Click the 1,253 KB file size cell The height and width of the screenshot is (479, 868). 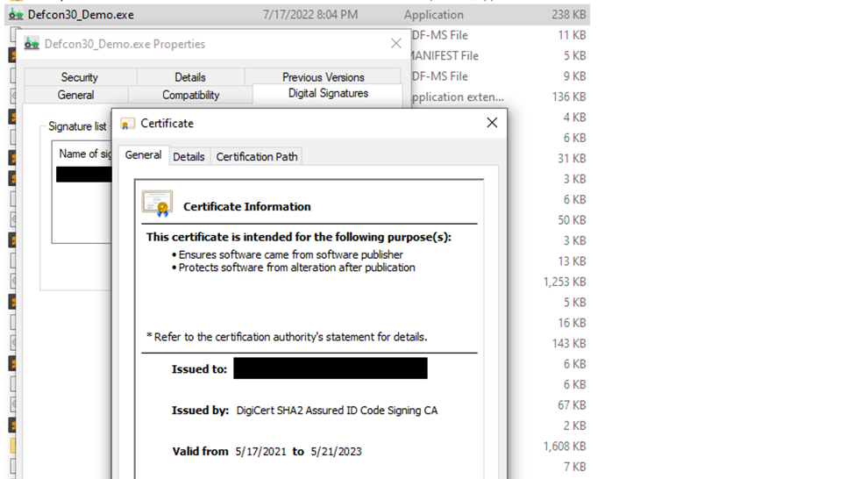click(x=565, y=282)
